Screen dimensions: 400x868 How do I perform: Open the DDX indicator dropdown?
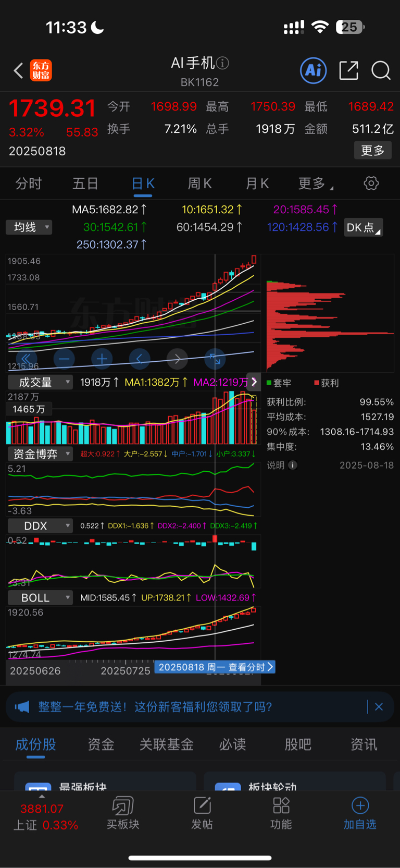(40, 526)
